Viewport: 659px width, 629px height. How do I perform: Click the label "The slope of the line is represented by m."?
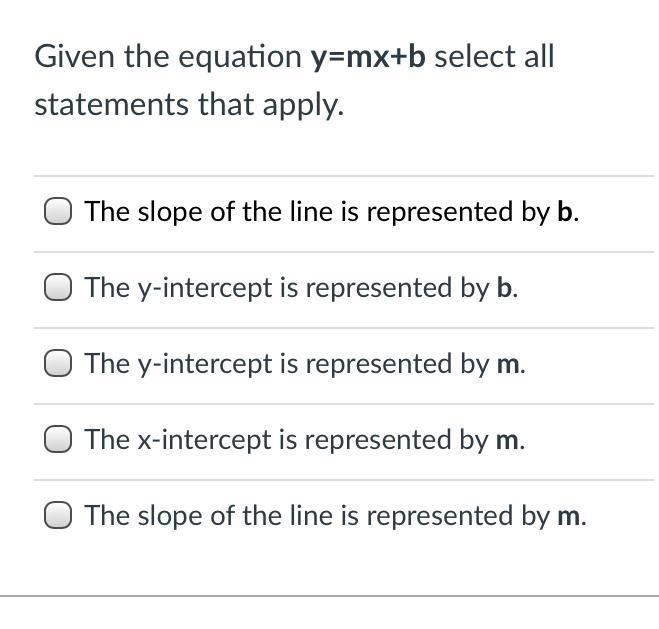[334, 516]
